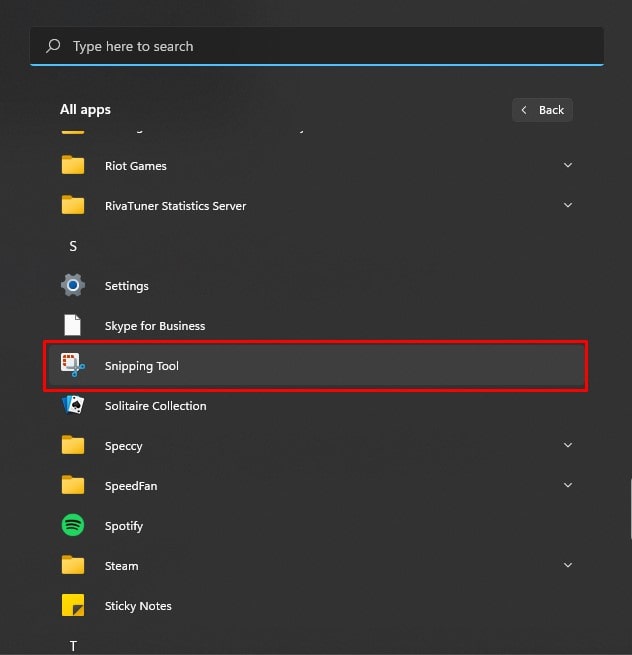
Task: Expand the Riot Games folder chevron
Action: 568,165
